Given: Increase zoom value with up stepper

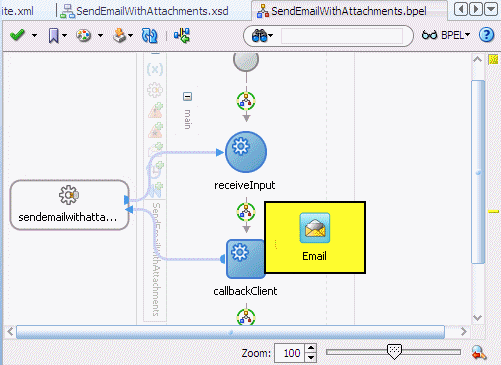Looking at the screenshot, I should click(311, 348).
